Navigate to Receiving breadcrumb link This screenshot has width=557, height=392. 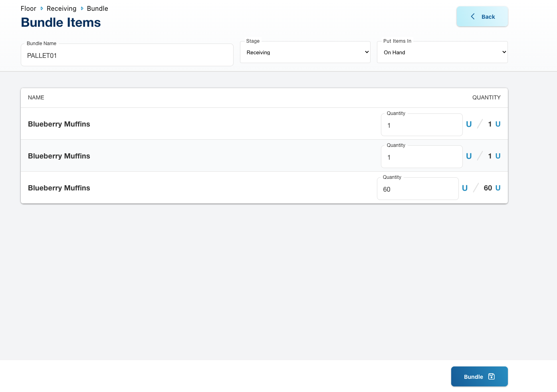(61, 8)
